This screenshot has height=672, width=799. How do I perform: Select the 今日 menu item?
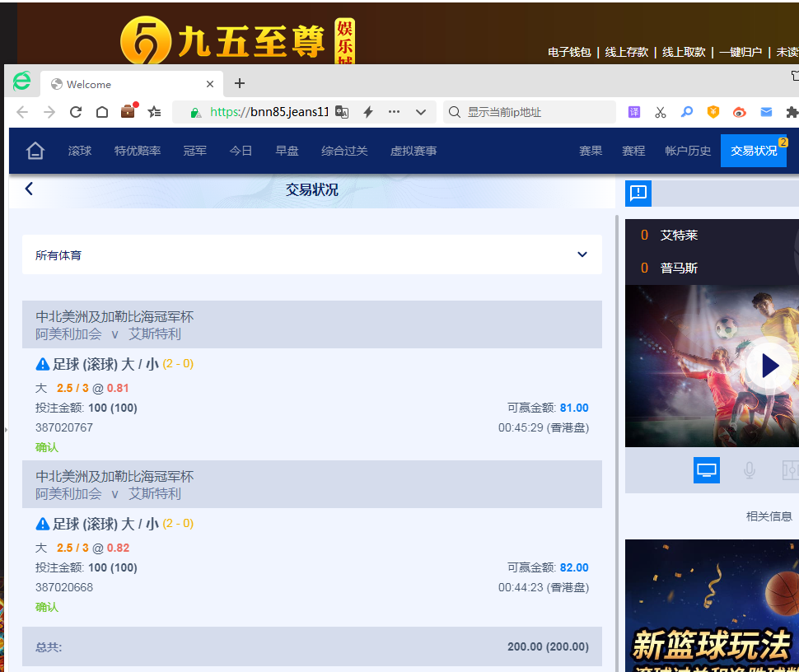241,151
